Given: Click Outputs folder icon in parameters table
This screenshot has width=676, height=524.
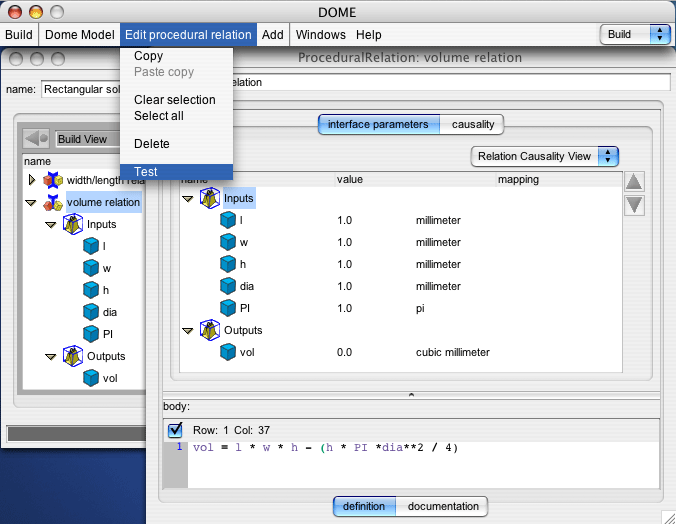Looking at the screenshot, I should pyautogui.click(x=210, y=330).
